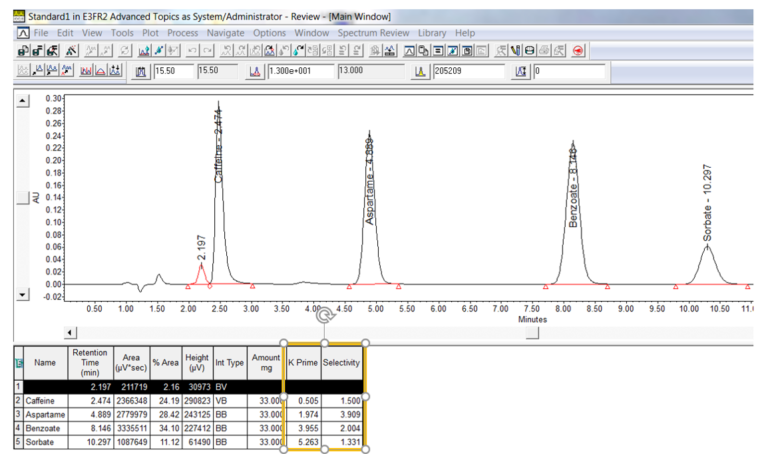Click the peak width icon beside 15.50
Viewport: 768px width, 454px height.
point(141,72)
